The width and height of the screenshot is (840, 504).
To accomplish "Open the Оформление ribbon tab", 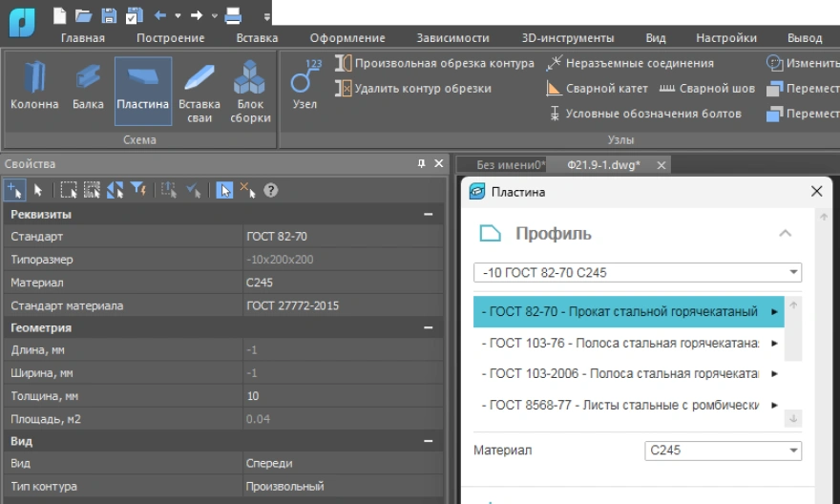I will tap(347, 38).
